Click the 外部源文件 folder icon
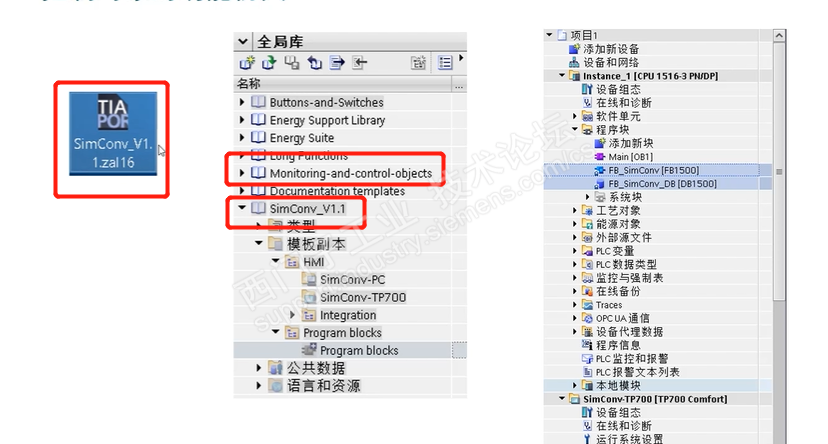Viewport: 828px width, 444px height. click(x=587, y=238)
